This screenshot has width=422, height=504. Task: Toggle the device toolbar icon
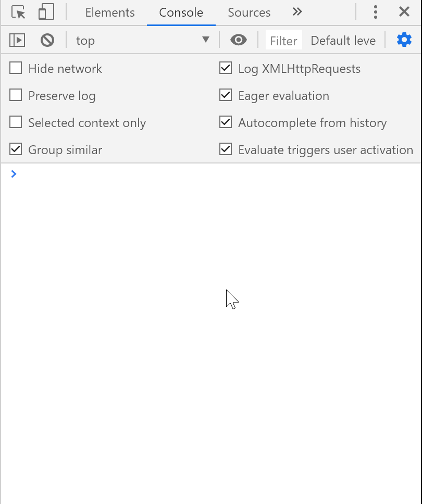(x=46, y=12)
